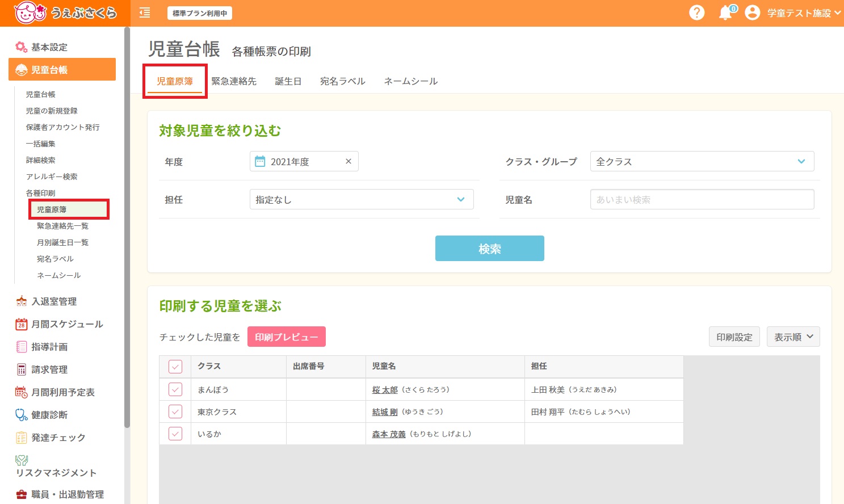Click the 月間利用予定表 calendar-clock icon
Screen dimensions: 844x504
(x=22, y=392)
